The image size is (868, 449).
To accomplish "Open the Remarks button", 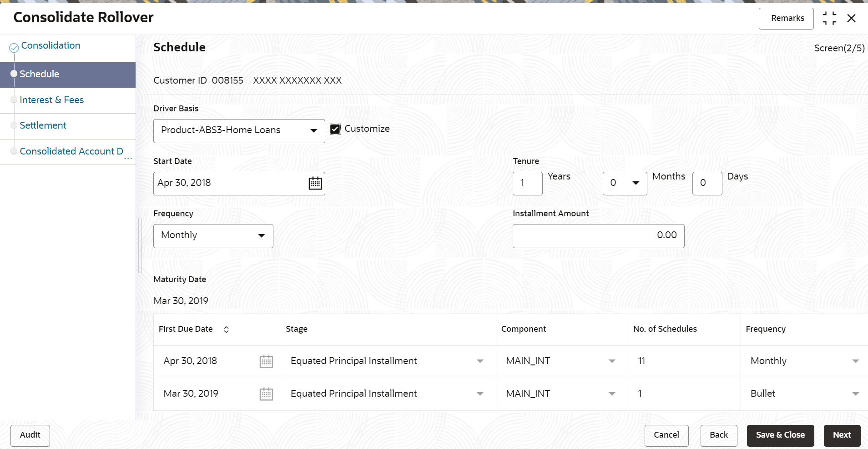I will pos(786,19).
